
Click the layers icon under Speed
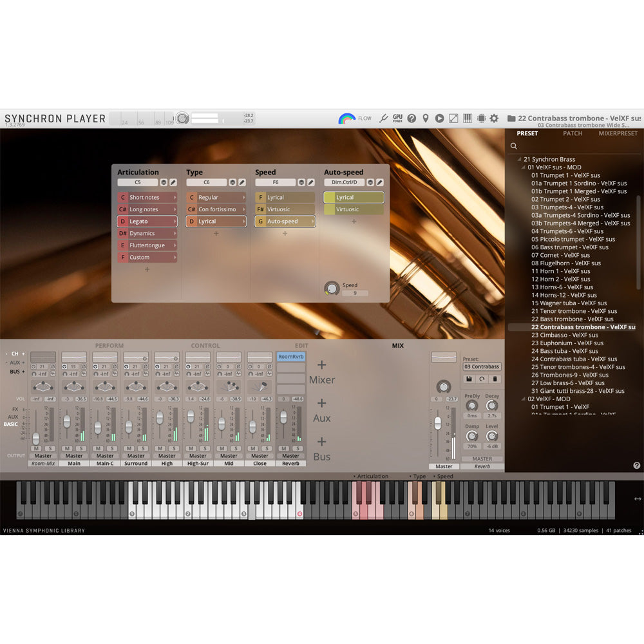301,182
